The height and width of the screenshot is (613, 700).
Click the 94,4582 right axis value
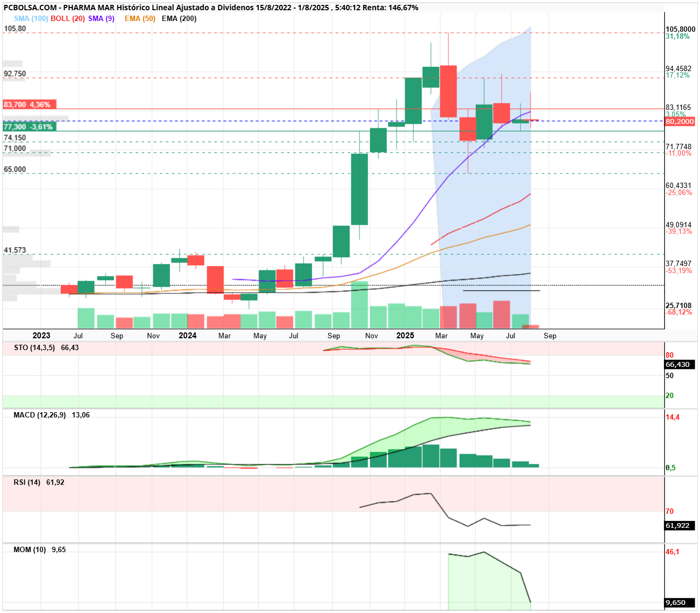point(678,68)
